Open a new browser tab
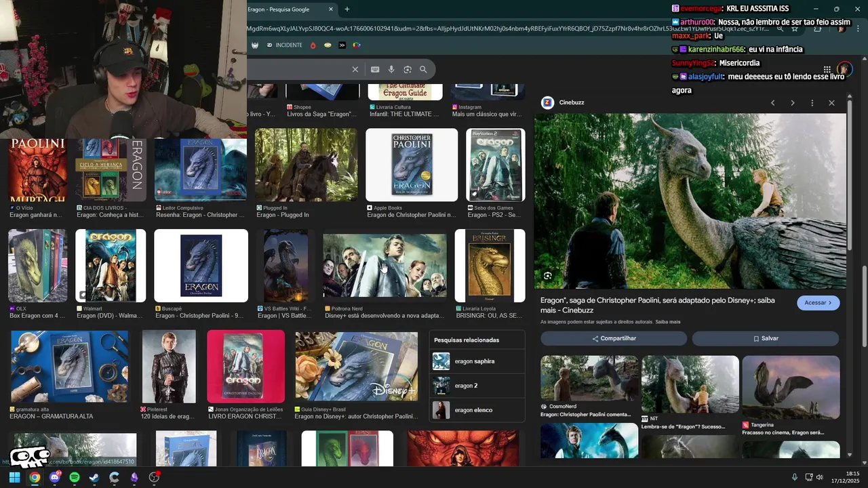Screen dimensions: 868x488 (x=347, y=9)
